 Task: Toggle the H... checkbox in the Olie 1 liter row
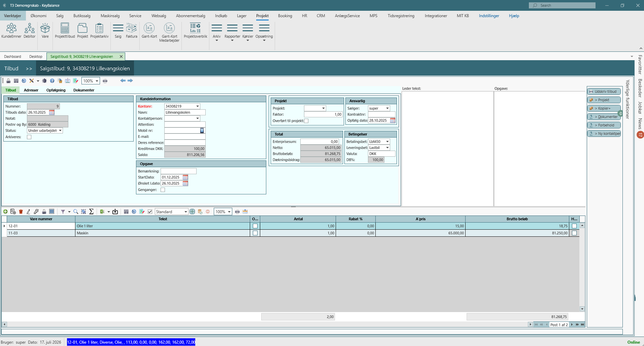[x=574, y=226]
